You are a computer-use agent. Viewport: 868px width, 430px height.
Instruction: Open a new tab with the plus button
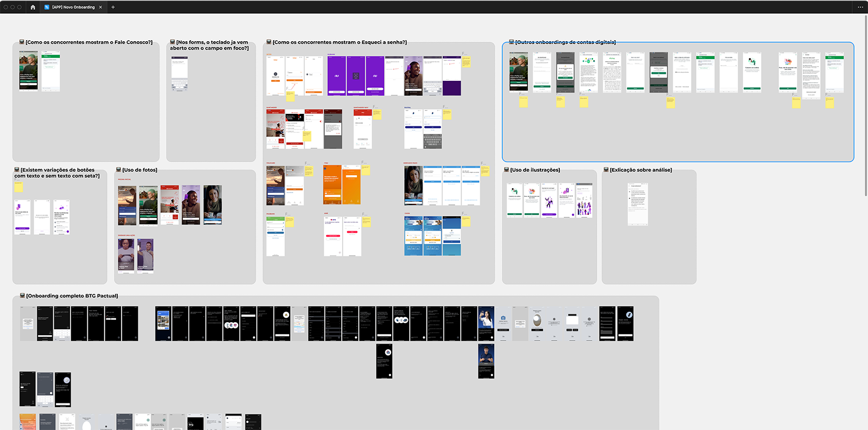pyautogui.click(x=113, y=7)
